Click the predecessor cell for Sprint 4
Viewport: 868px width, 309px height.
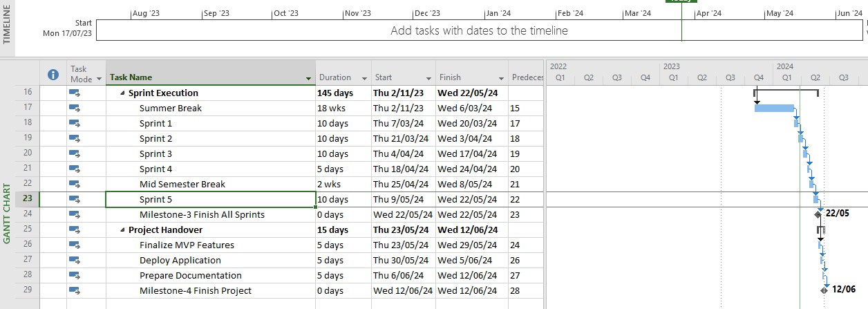pos(527,169)
